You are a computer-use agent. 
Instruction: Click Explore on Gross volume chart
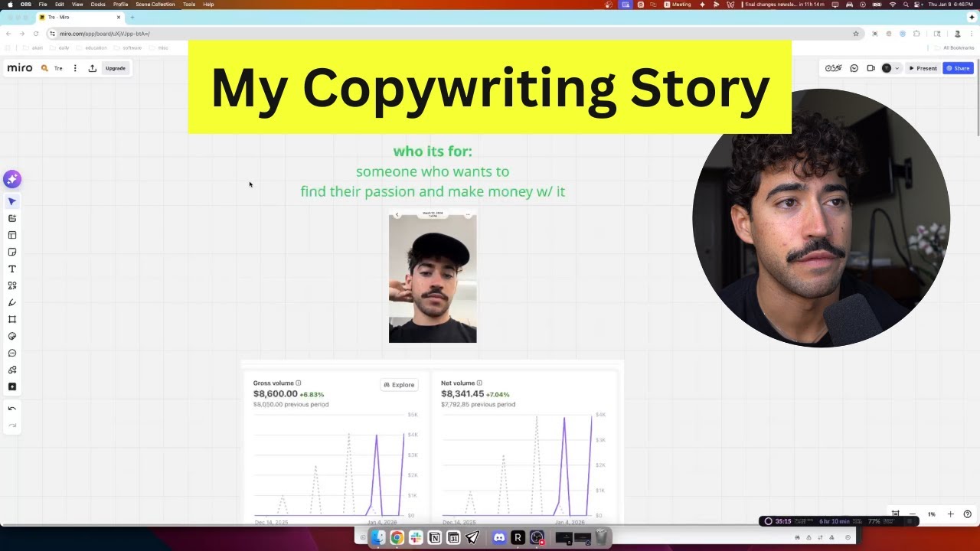tap(399, 385)
